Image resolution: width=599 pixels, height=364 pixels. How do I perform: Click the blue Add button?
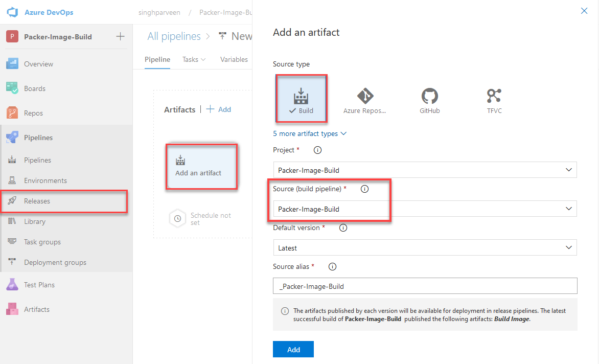[293, 350]
